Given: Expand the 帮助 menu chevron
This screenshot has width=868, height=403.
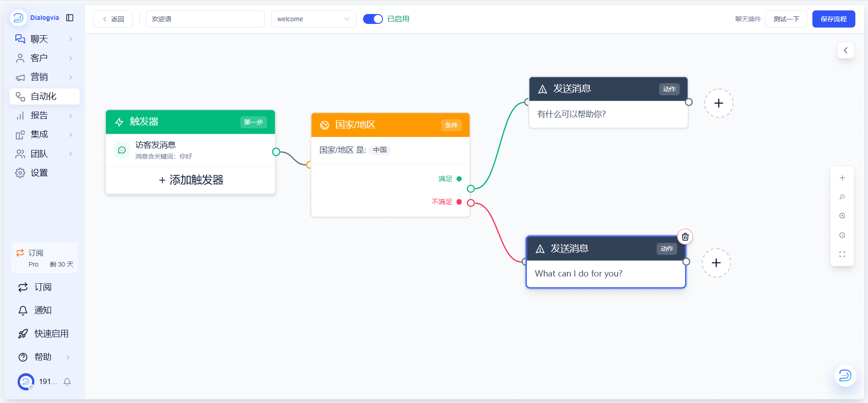Looking at the screenshot, I should [68, 357].
